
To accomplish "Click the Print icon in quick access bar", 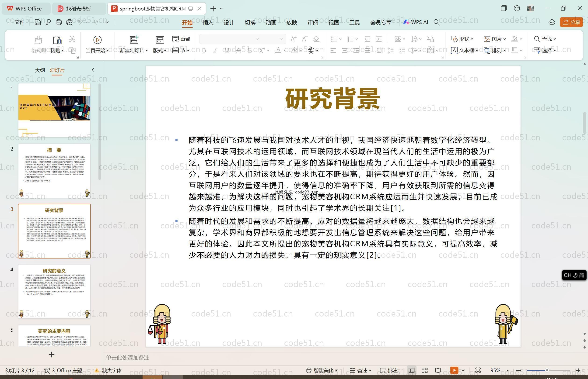I will point(59,22).
